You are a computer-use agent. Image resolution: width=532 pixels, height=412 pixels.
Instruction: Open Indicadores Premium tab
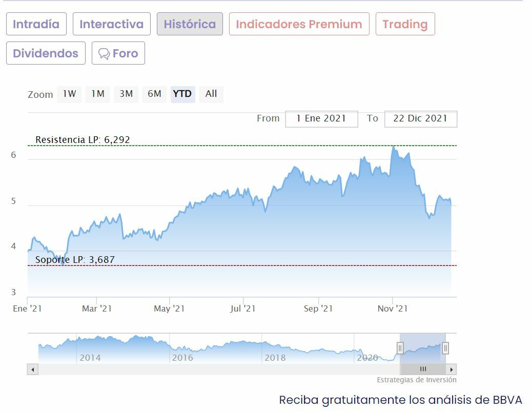pyautogui.click(x=299, y=24)
